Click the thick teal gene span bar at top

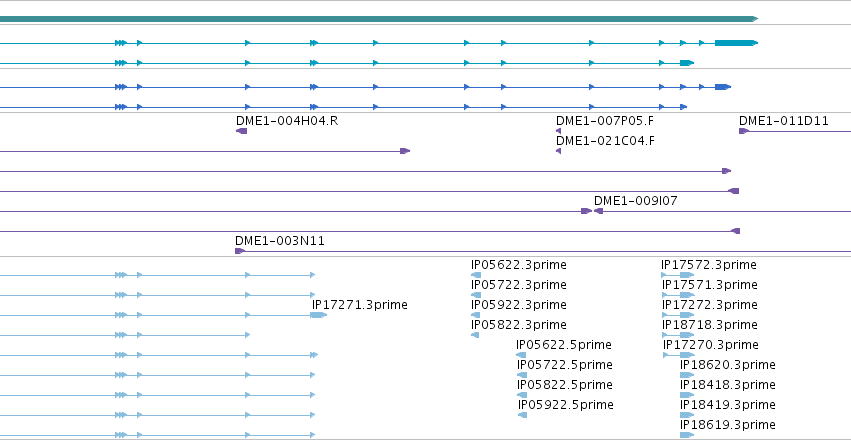coord(379,19)
